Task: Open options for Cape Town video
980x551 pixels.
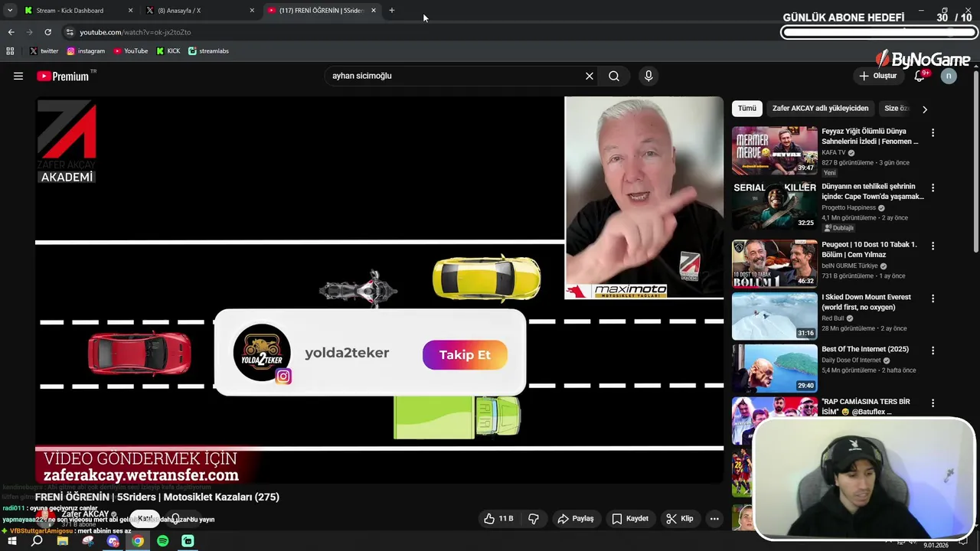Action: 933,187
